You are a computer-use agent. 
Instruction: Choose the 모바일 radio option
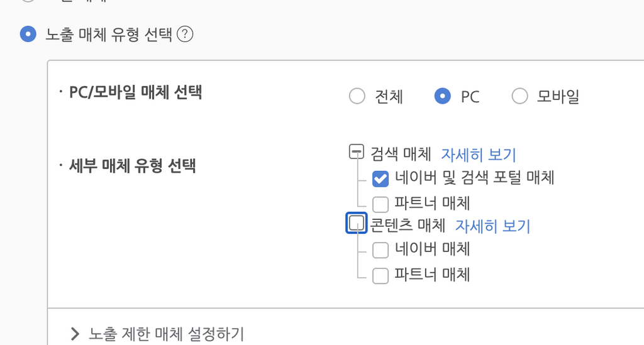click(x=519, y=96)
